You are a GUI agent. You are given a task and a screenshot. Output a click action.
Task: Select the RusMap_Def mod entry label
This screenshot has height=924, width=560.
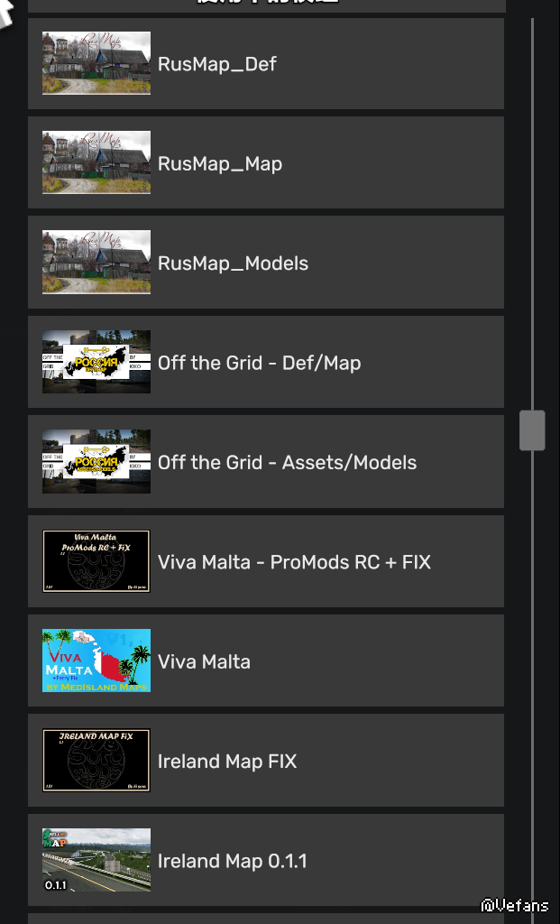click(216, 64)
